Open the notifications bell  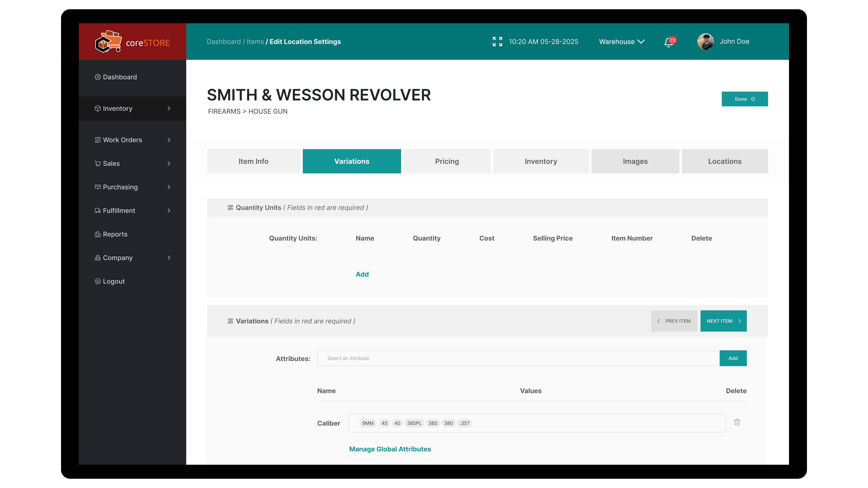point(669,42)
